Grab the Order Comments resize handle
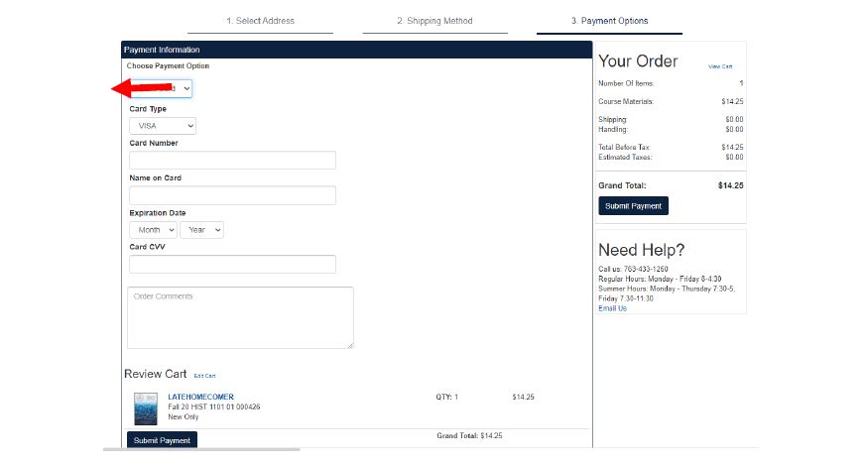This screenshot has height=465, width=868. [x=349, y=344]
